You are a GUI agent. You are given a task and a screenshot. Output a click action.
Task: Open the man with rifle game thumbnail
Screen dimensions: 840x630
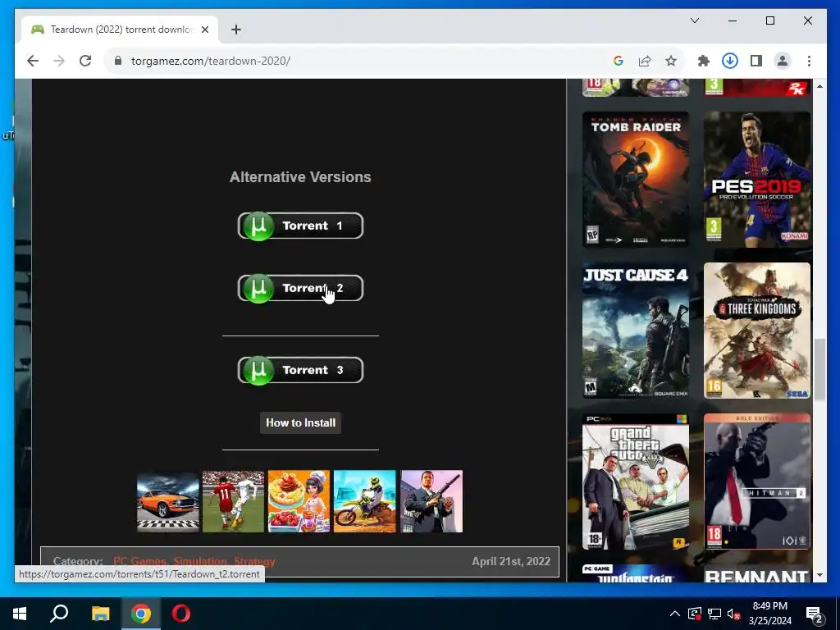click(431, 501)
